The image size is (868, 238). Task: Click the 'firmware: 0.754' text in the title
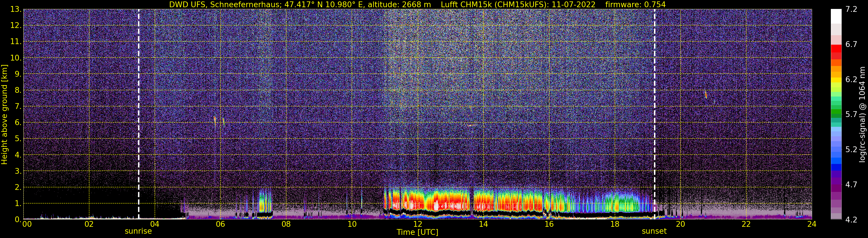[x=635, y=4]
